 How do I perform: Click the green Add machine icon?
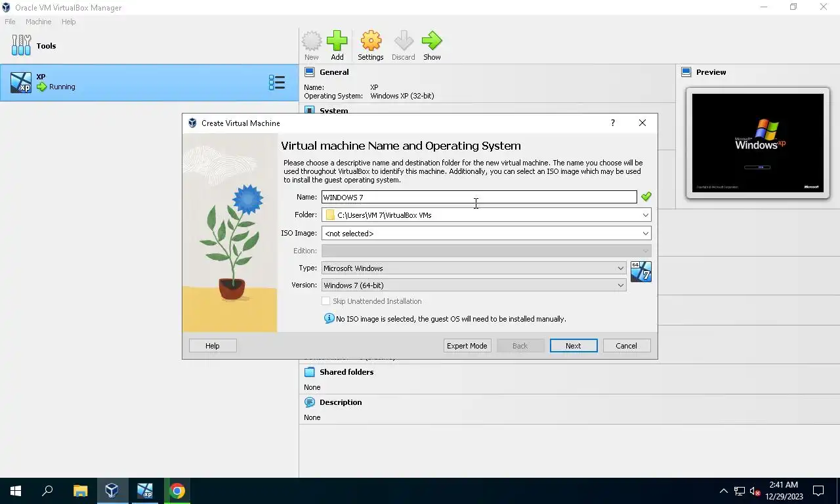[x=337, y=41]
